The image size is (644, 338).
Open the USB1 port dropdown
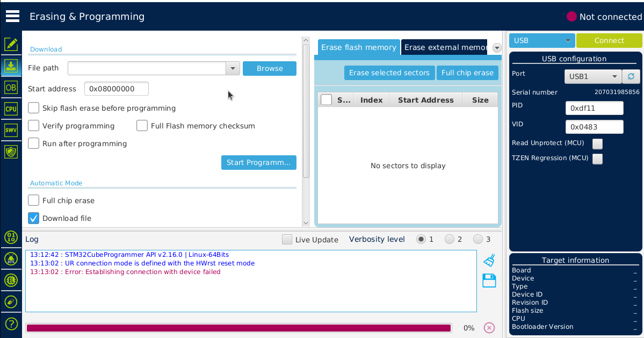coord(592,76)
